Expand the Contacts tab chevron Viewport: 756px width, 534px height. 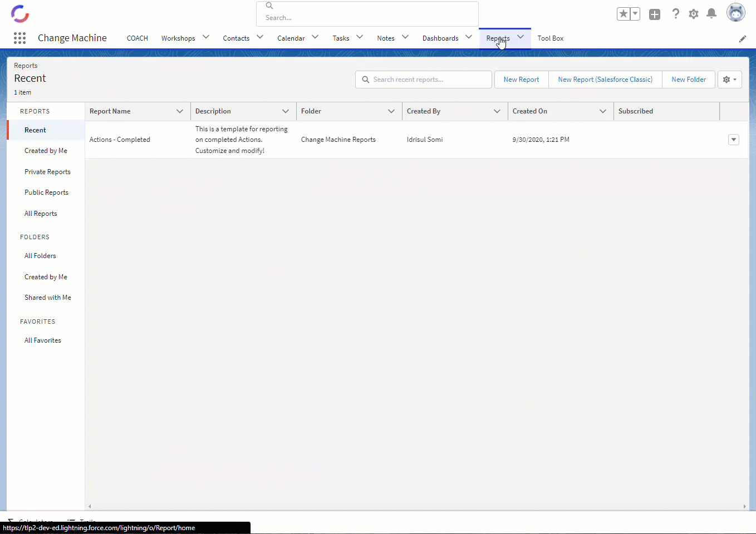click(260, 37)
